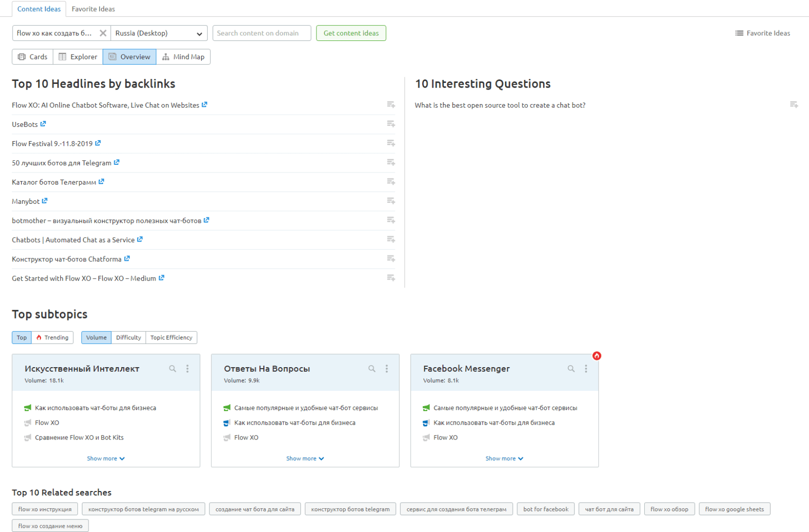Add 'Get Started with Flow XO' headline to favorites
Screen dimensions: 809x532
point(391,278)
